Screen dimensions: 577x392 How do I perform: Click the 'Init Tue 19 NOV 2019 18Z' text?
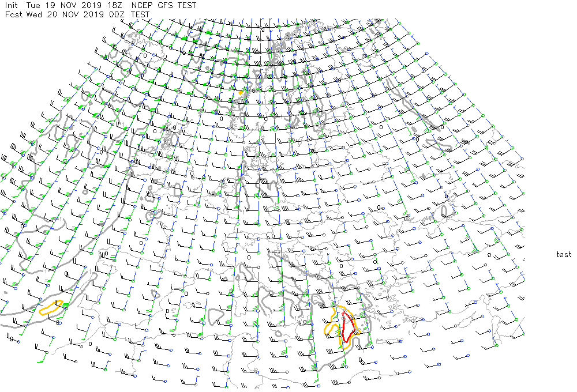coord(65,6)
